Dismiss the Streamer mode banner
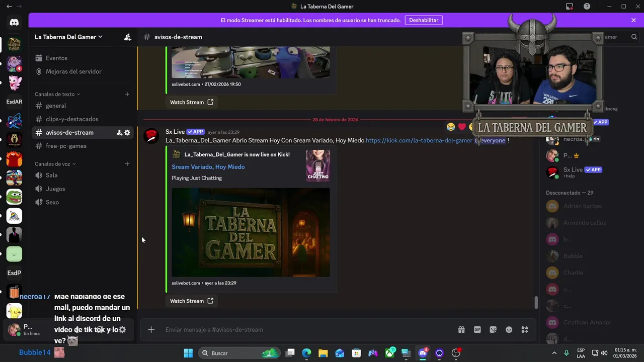Image resolution: width=644 pixels, height=362 pixels. [633, 20]
